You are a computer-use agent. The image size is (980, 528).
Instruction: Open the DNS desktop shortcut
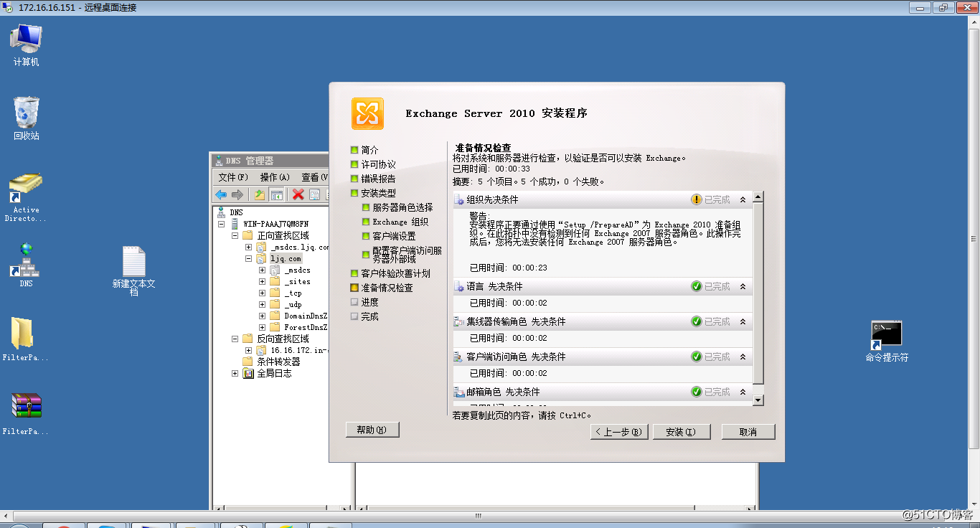[26, 265]
